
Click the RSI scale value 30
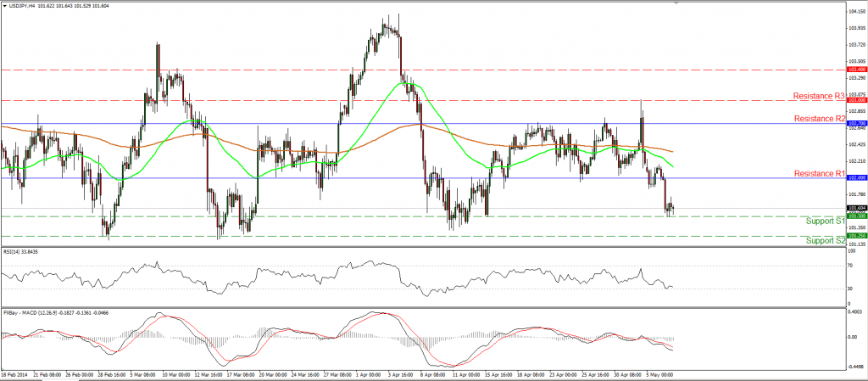[x=851, y=289]
